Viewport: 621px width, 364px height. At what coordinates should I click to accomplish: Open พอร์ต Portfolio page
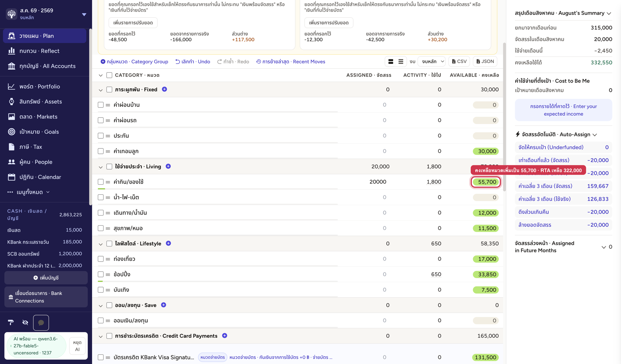pyautogui.click(x=45, y=87)
